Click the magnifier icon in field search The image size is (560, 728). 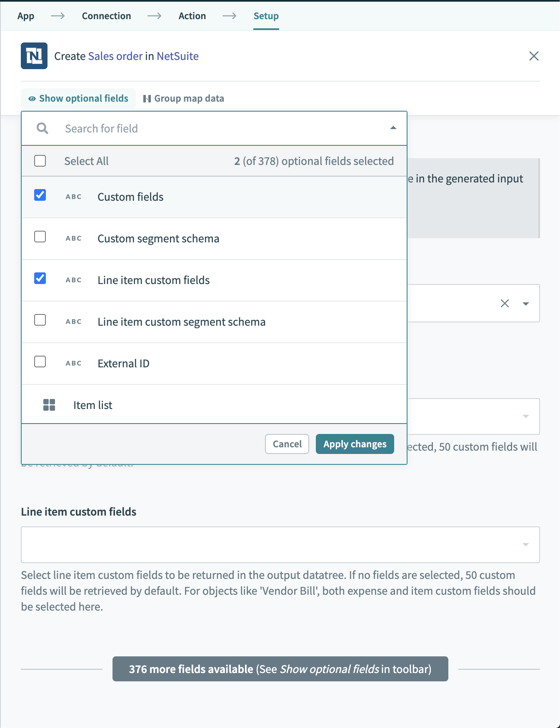point(42,128)
